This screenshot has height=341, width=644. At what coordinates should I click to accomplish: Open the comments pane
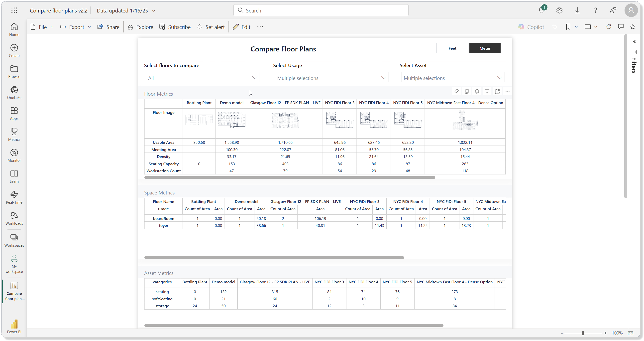621,27
